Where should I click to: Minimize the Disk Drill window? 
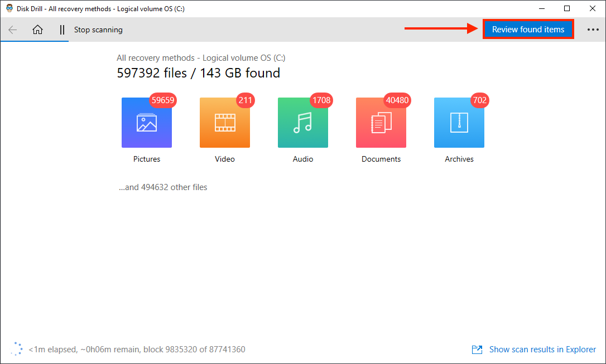542,8
